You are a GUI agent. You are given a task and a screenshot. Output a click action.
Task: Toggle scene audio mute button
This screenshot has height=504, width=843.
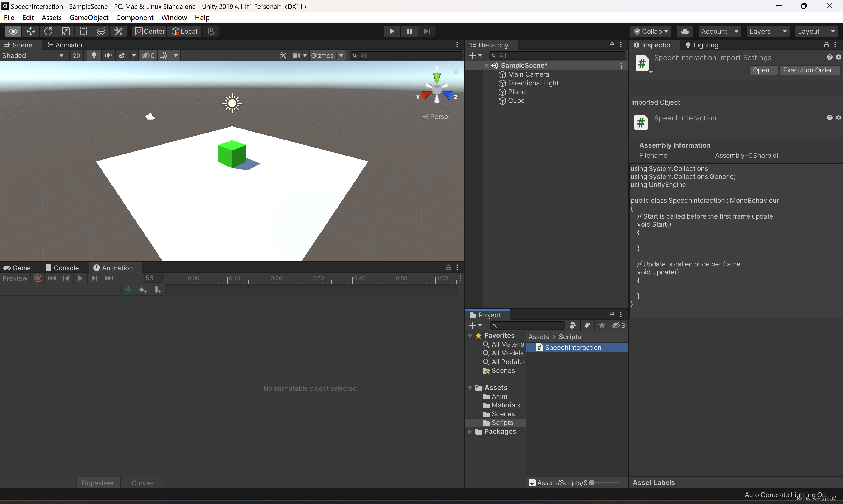108,55
